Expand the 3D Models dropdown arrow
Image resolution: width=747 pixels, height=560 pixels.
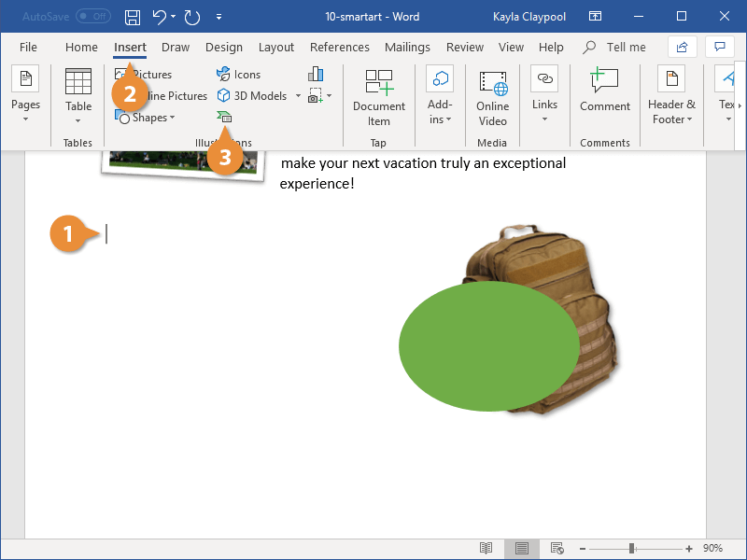[x=297, y=95]
